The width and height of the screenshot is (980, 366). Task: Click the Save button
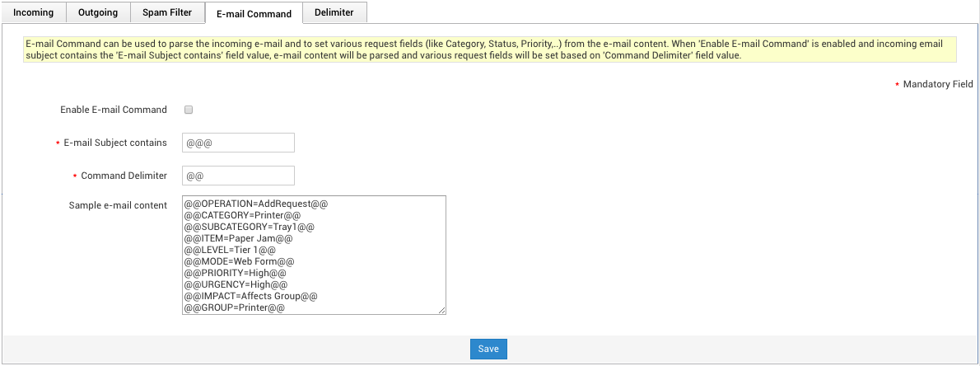(x=488, y=349)
